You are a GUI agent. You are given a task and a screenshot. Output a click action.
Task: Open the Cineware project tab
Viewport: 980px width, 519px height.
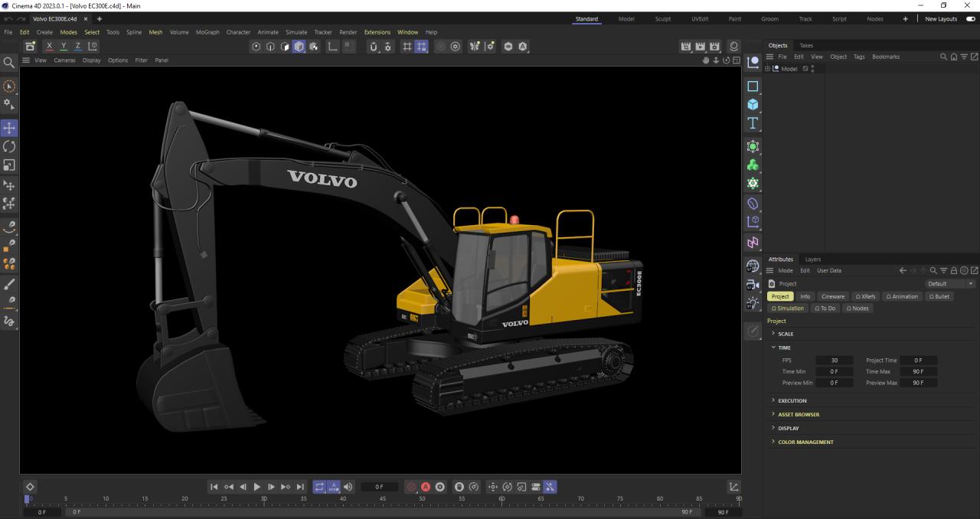[832, 296]
